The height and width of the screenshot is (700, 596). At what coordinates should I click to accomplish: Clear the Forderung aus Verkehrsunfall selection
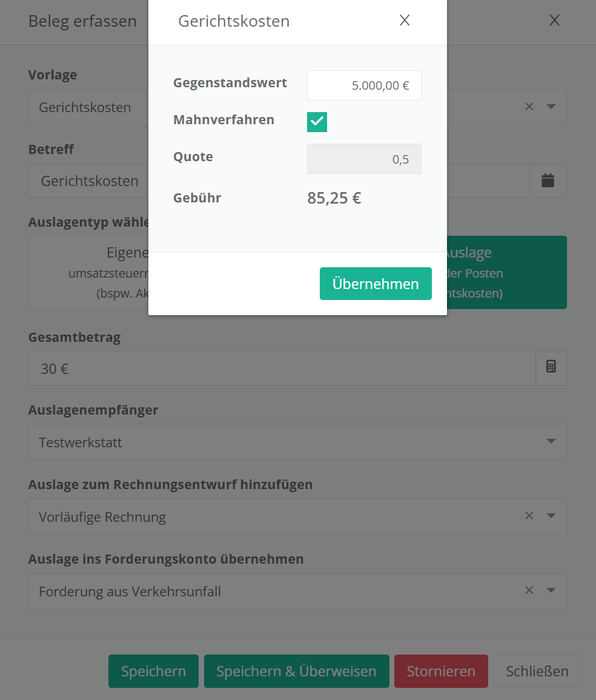click(529, 590)
